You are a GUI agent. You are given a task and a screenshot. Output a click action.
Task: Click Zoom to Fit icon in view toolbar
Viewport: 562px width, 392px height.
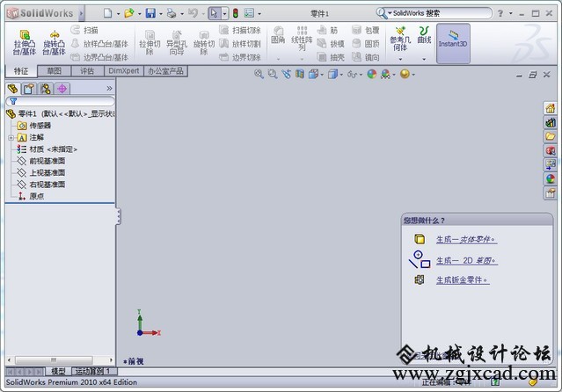[x=259, y=74]
